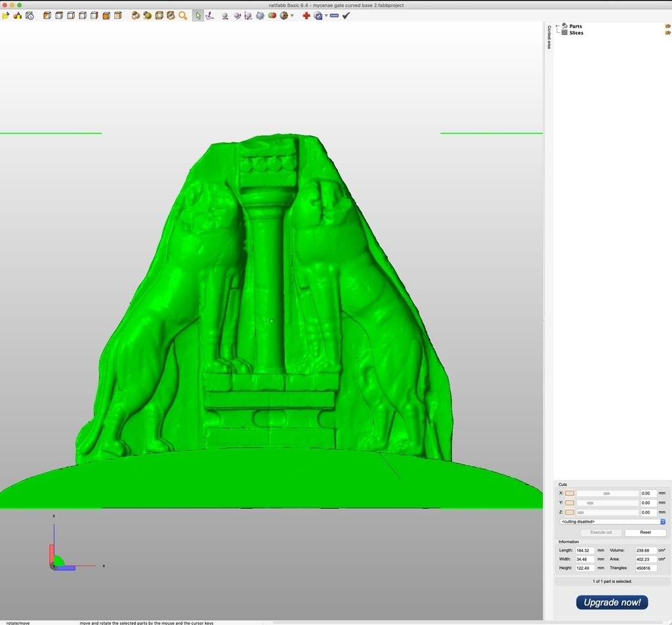Click the Execute cut button
Image resolution: width=672 pixels, height=625 pixels.
pos(601,532)
